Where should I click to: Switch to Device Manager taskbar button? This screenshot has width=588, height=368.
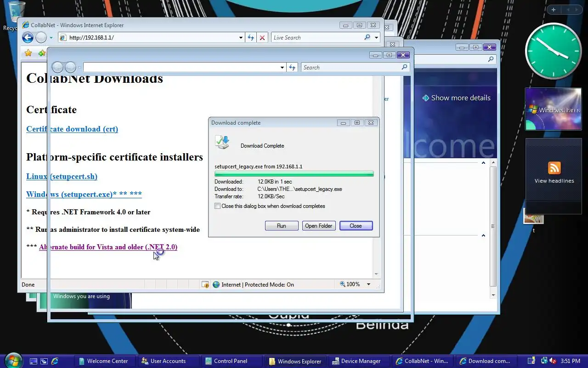[x=359, y=361]
